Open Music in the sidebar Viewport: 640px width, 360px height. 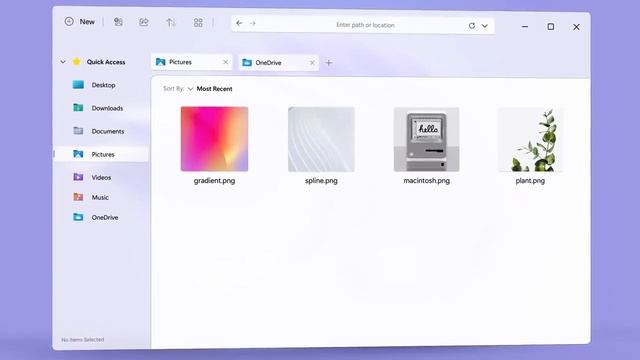(x=101, y=198)
